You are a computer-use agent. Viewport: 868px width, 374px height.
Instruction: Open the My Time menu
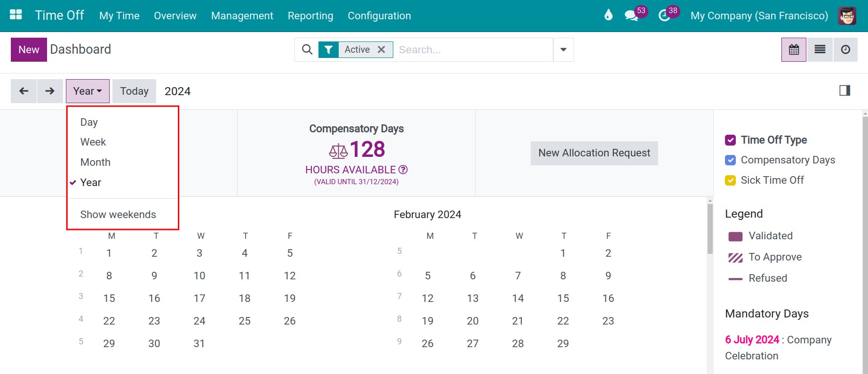coord(119,16)
